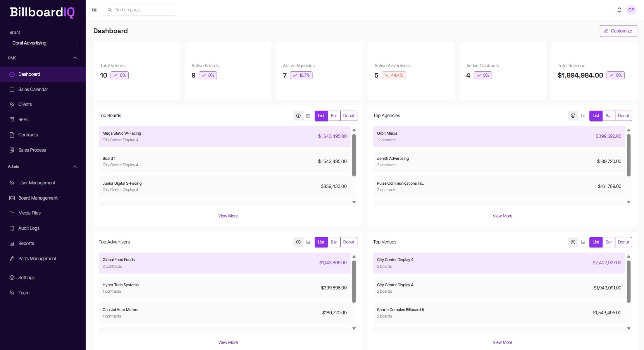The width and height of the screenshot is (644, 350).
Task: Click the Reports chart icon
Action: (x=12, y=243)
